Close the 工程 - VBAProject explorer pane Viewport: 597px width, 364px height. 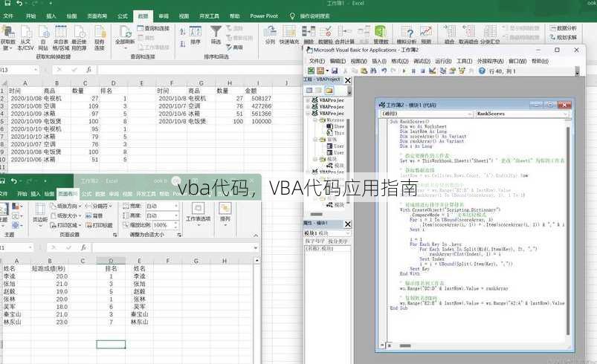tap(348, 80)
